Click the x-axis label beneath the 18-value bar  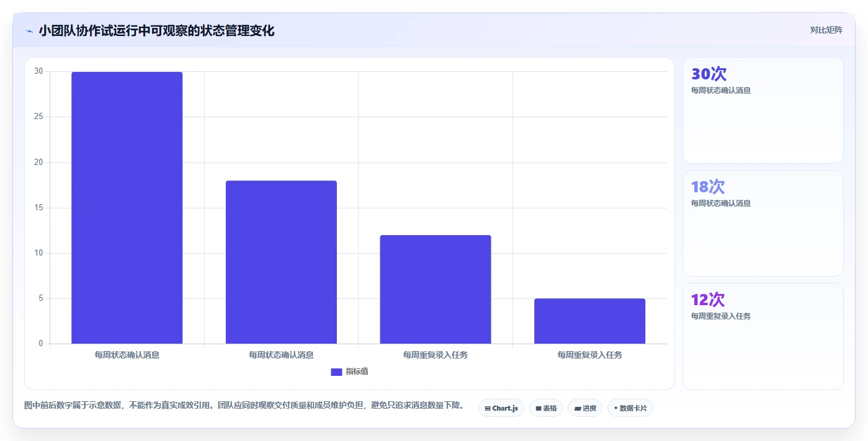click(281, 355)
